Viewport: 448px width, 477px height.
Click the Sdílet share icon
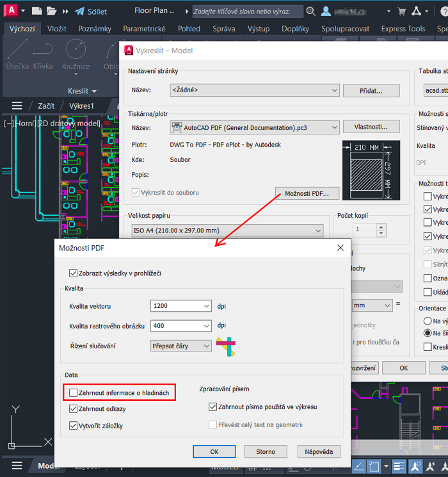pyautogui.click(x=80, y=12)
